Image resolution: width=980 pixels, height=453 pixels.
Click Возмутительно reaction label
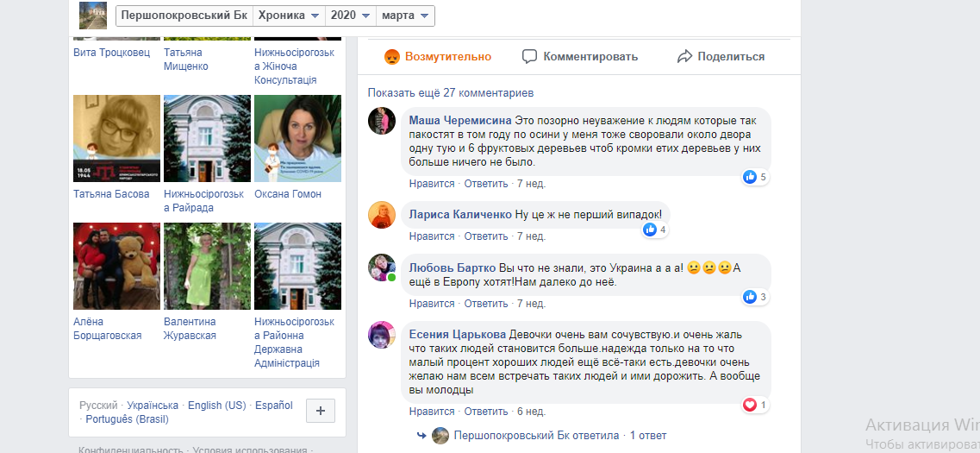[x=448, y=56]
